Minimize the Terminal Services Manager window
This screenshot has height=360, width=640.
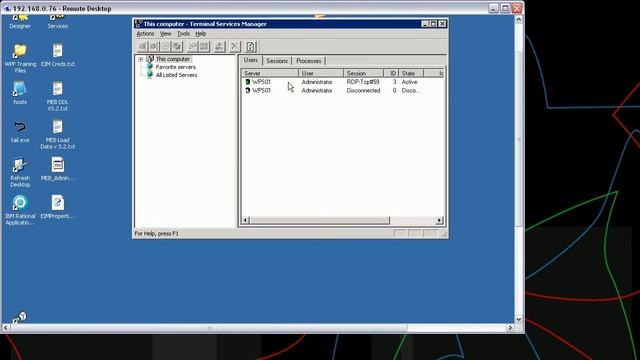[425, 24]
